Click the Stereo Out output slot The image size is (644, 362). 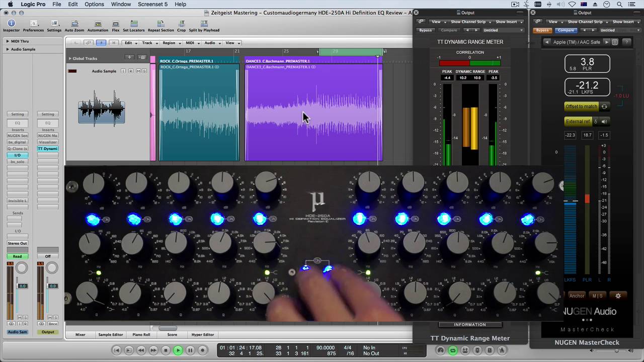(x=17, y=243)
